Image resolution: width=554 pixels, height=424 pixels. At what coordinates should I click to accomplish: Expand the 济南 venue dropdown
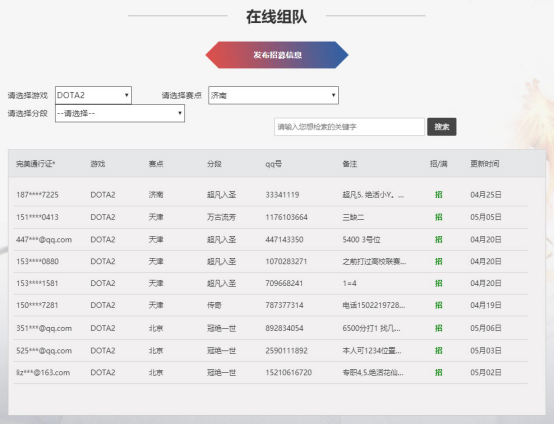click(x=273, y=95)
